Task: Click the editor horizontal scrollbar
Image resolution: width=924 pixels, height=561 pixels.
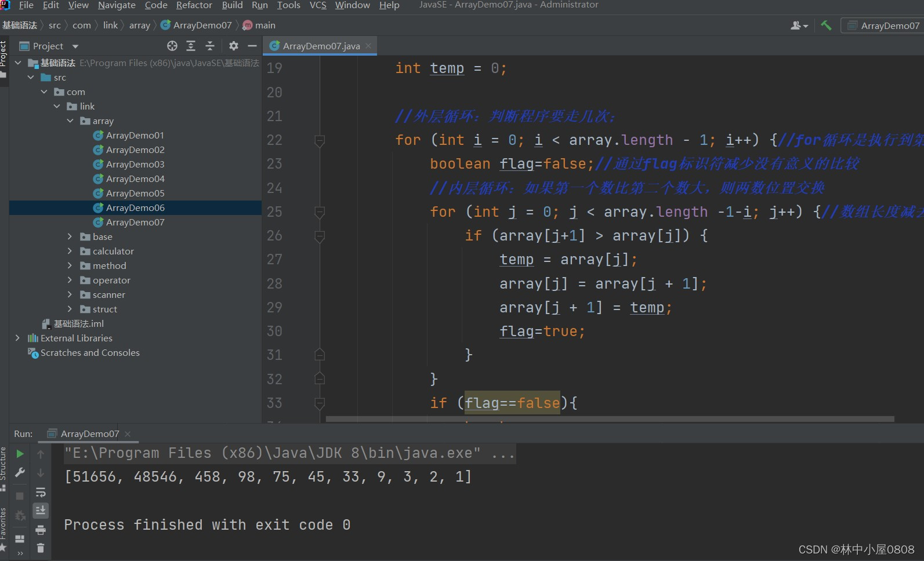Action: [610, 418]
